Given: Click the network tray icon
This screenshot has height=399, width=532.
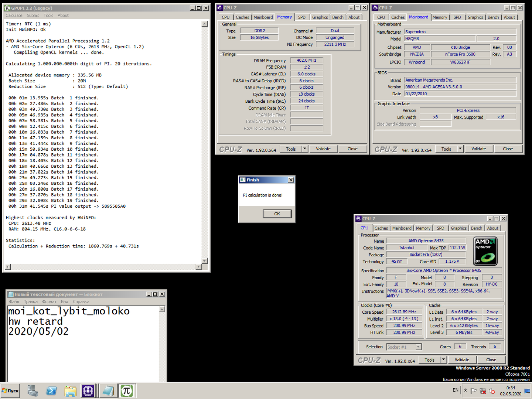Looking at the screenshot, I should click(x=482, y=391).
